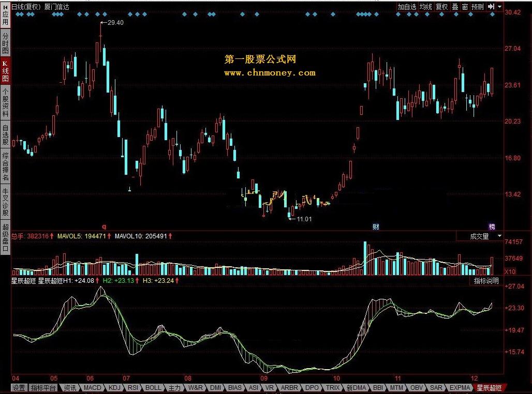Select the BOLL indicator tab
The width and height of the screenshot is (532, 394).
[153, 388]
